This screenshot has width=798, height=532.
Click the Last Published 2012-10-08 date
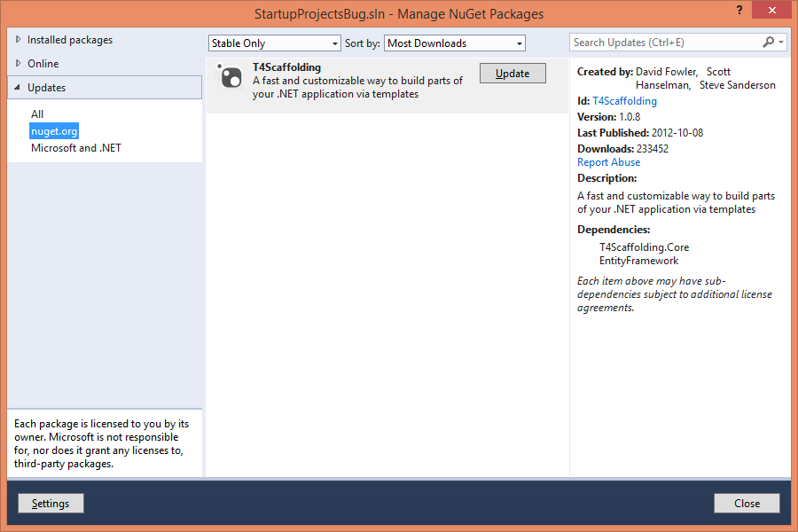(677, 133)
